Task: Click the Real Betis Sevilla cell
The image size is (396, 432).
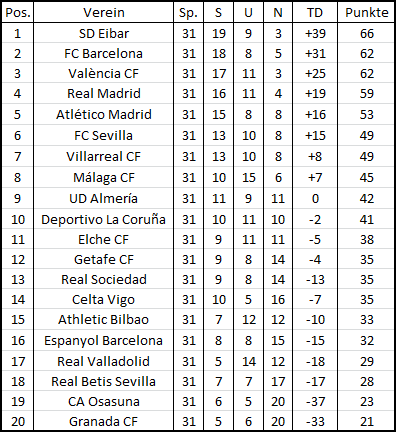Action: [104, 381]
